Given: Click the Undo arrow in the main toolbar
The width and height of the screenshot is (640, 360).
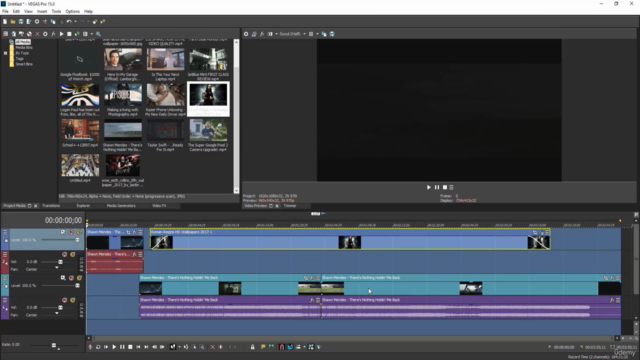Looking at the screenshot, I should pos(69,22).
